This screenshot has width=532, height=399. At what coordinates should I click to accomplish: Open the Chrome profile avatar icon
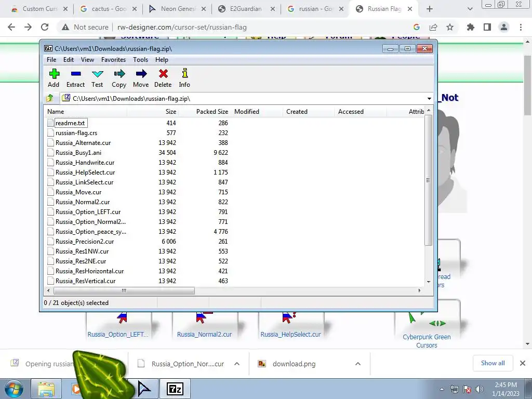[x=504, y=27]
